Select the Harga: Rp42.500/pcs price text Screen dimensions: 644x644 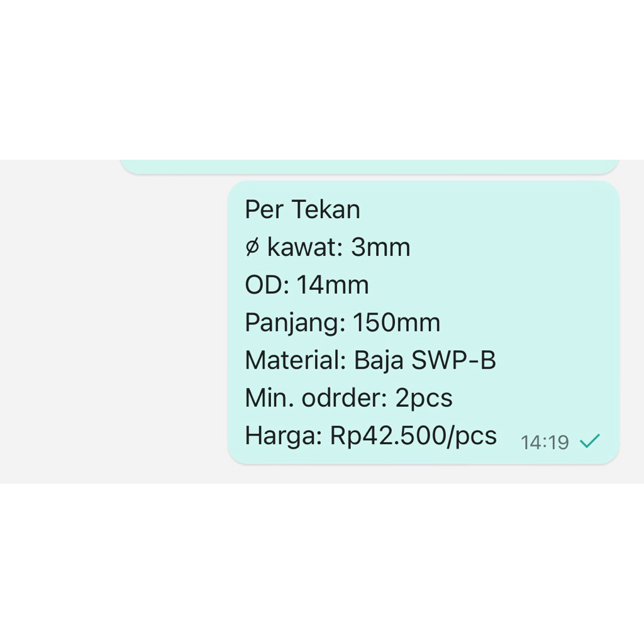tap(370, 435)
